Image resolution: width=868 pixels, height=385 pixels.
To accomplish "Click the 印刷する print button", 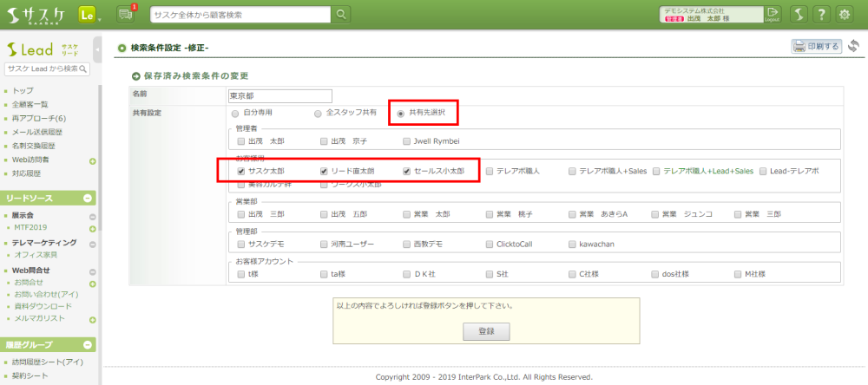I will (x=816, y=47).
